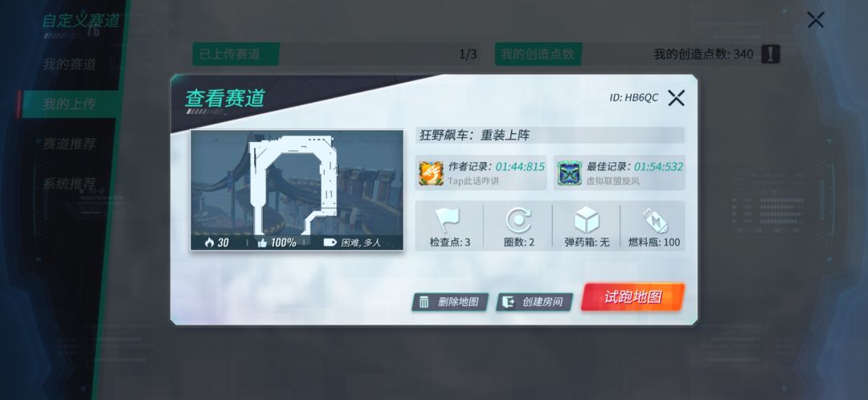The width and height of the screenshot is (868, 400).
Task: Click the best record butterfly avatar
Action: pyautogui.click(x=569, y=173)
